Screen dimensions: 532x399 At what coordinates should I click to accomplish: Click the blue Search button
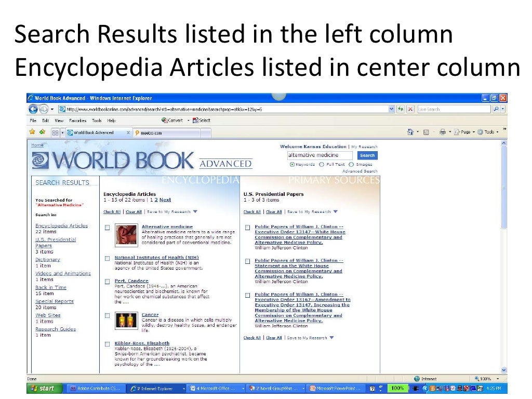(x=367, y=155)
